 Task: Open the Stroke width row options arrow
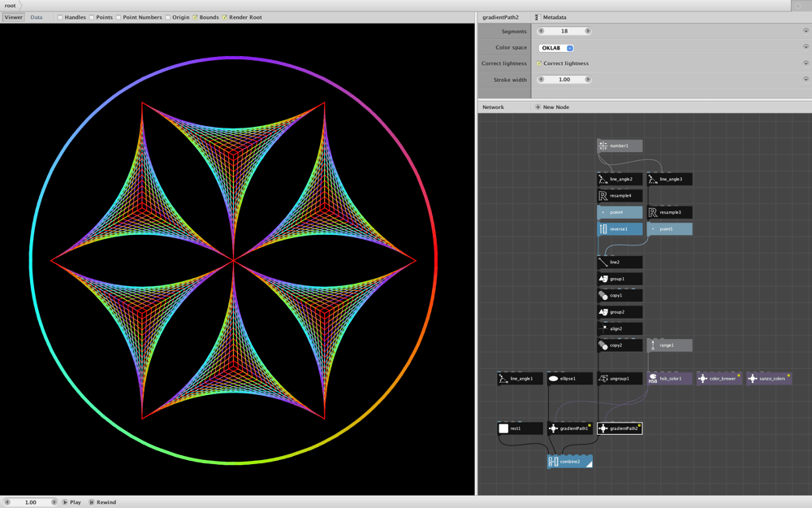[806, 80]
